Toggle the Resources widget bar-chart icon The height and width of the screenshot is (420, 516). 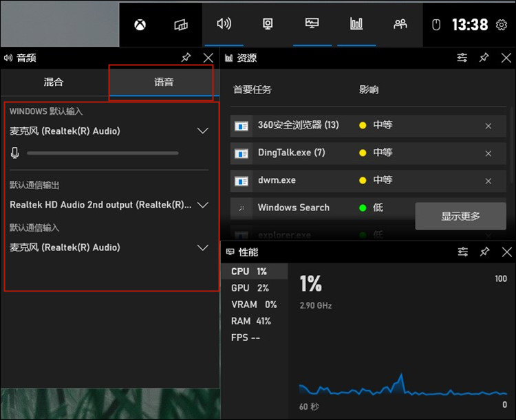coord(356,23)
